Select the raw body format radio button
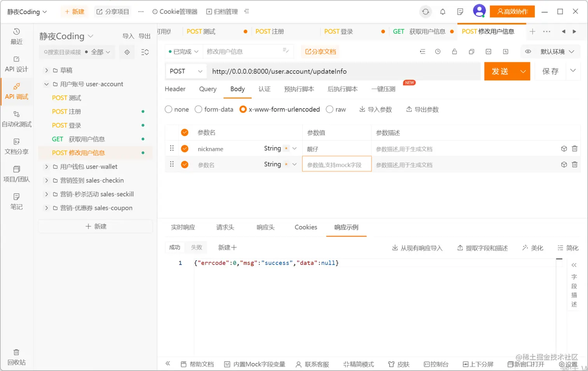Viewport: 588px width, 371px height. [329, 109]
